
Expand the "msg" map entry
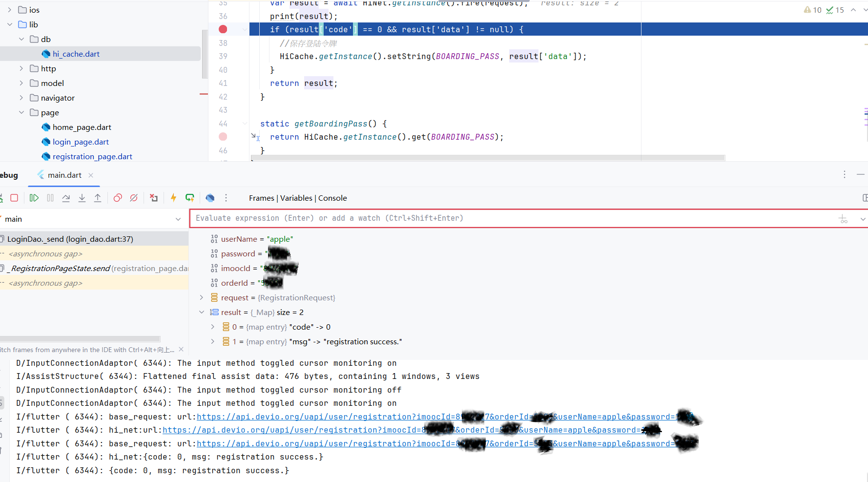[x=213, y=341]
